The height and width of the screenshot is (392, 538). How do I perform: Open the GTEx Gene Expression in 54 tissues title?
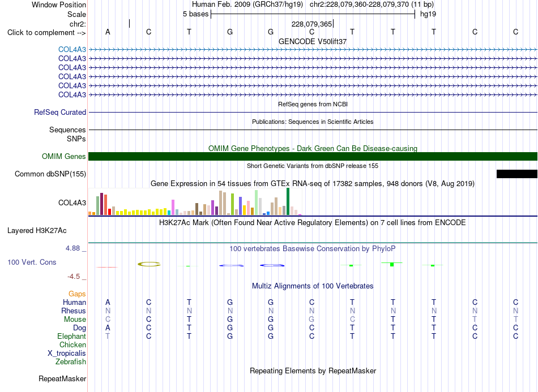[313, 184]
